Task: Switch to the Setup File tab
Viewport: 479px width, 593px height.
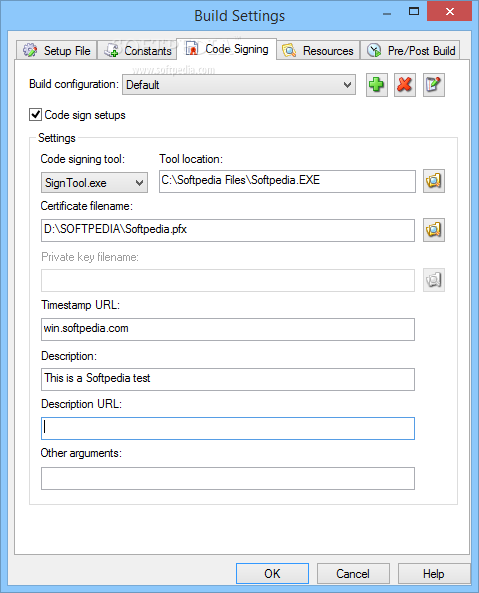Action: coord(57,50)
